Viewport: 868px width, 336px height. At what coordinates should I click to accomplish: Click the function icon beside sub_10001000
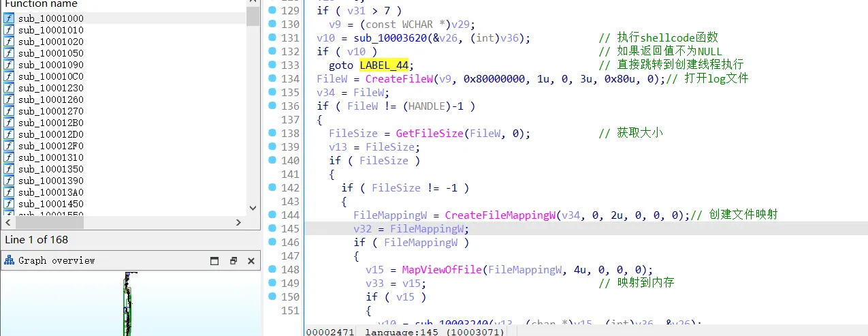click(9, 18)
